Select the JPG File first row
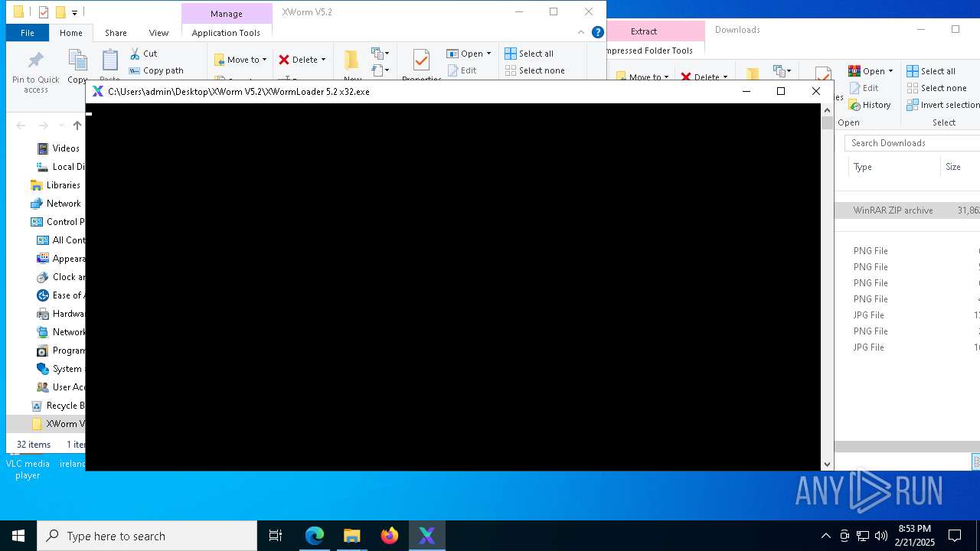 click(x=907, y=315)
